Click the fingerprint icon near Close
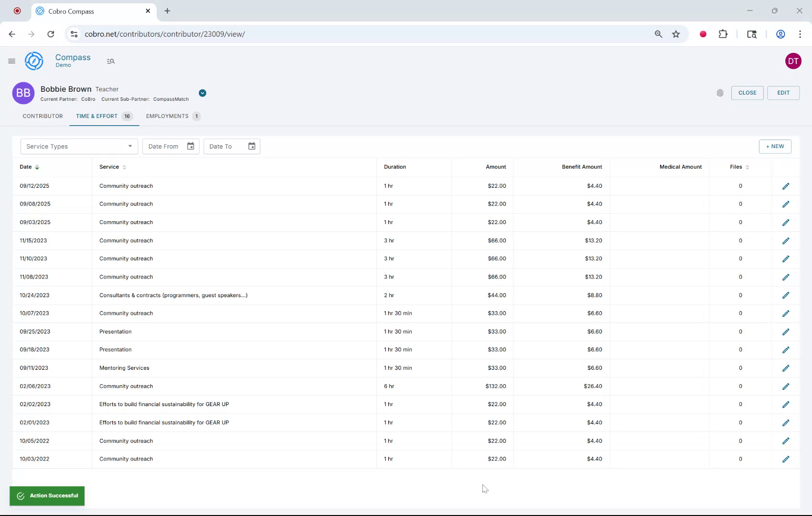Viewport: 812px width, 516px height. [x=720, y=93]
